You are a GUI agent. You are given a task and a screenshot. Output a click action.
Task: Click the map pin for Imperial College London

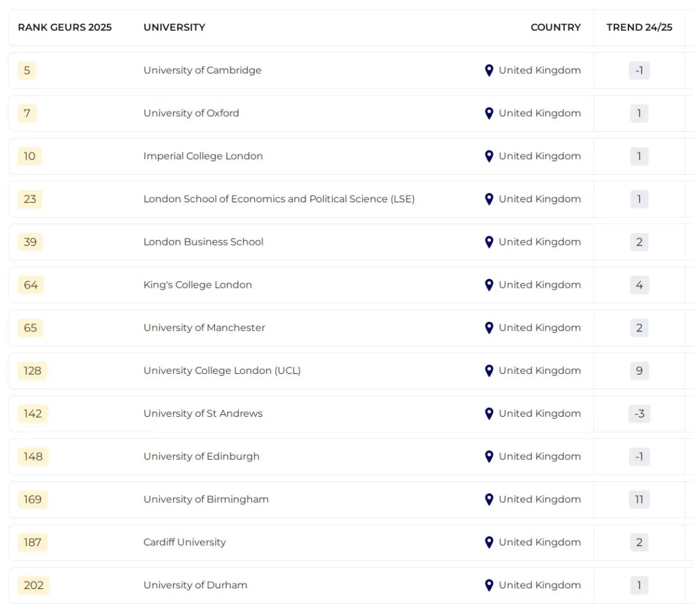(489, 156)
